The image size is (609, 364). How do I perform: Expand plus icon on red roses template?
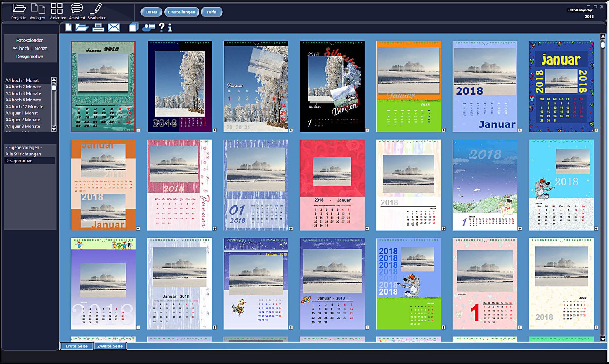click(367, 229)
